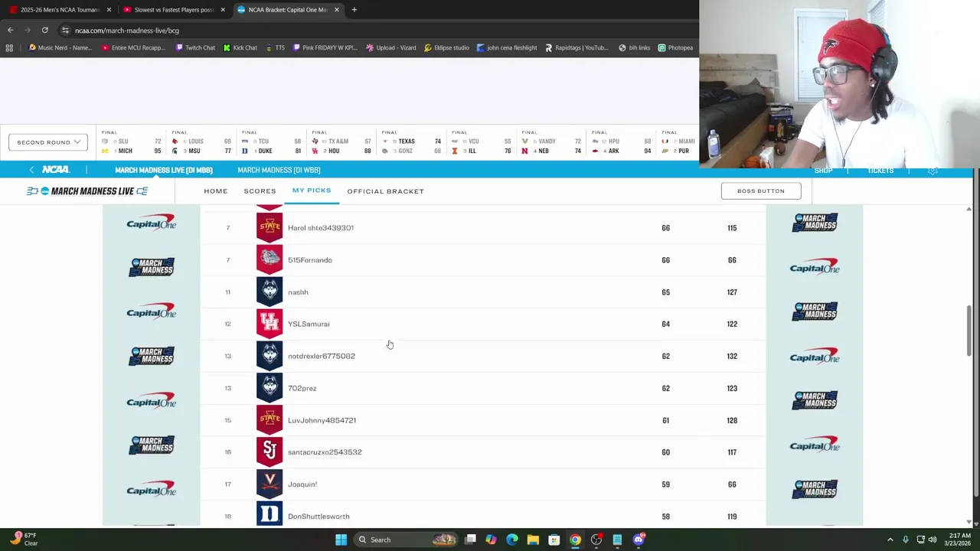Go back with the browser back arrow
Screen dimensions: 980x551
[10, 30]
